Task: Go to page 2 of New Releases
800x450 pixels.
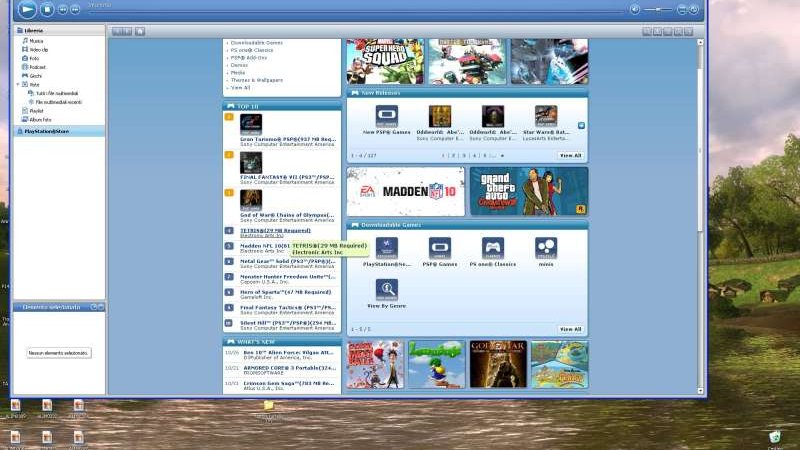Action: (452, 156)
